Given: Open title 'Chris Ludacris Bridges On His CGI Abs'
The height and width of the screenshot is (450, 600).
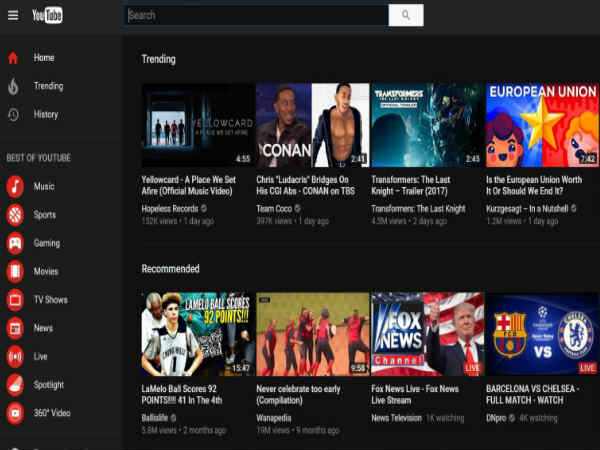Looking at the screenshot, I should (306, 185).
